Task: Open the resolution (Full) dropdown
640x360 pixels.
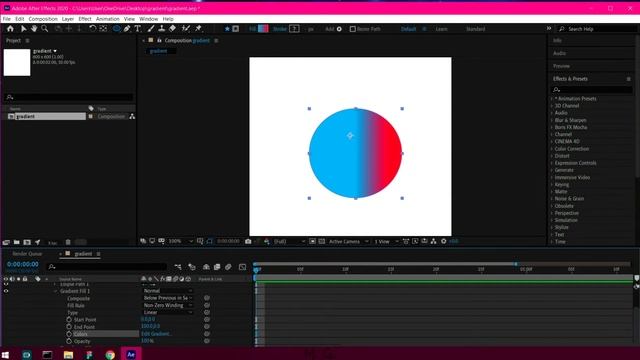Action: click(x=289, y=241)
